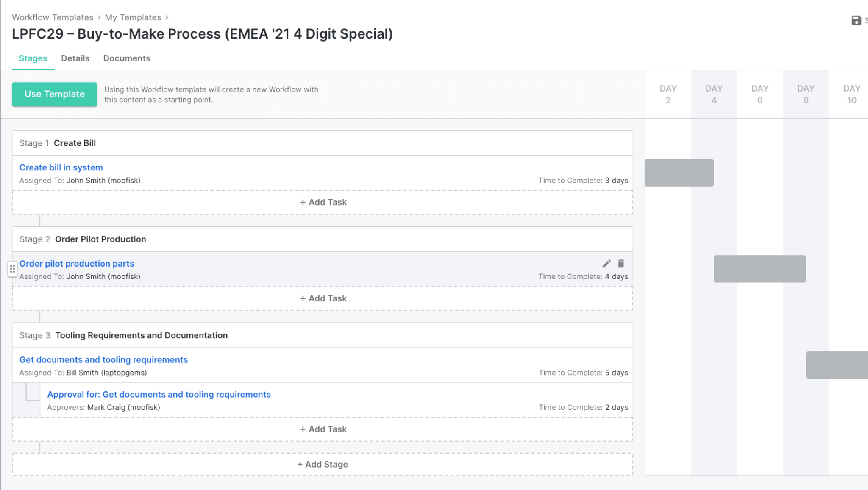Screen dimensions: 868x490
Task: Click Add Task under Tooling Requirements stage
Action: point(323,429)
